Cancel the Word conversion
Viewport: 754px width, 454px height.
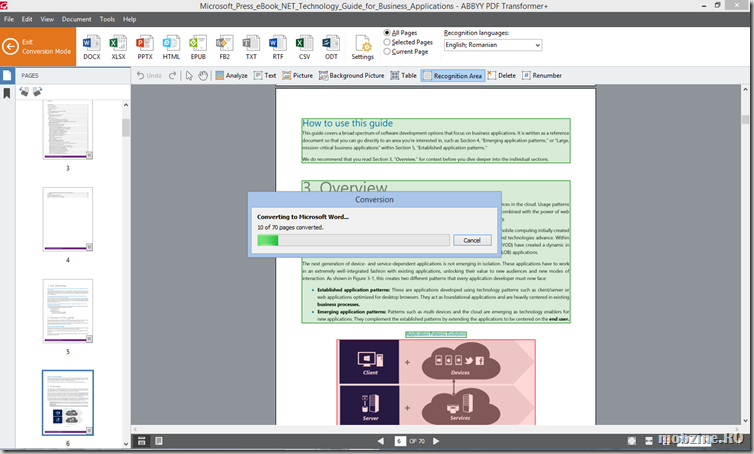tap(472, 240)
